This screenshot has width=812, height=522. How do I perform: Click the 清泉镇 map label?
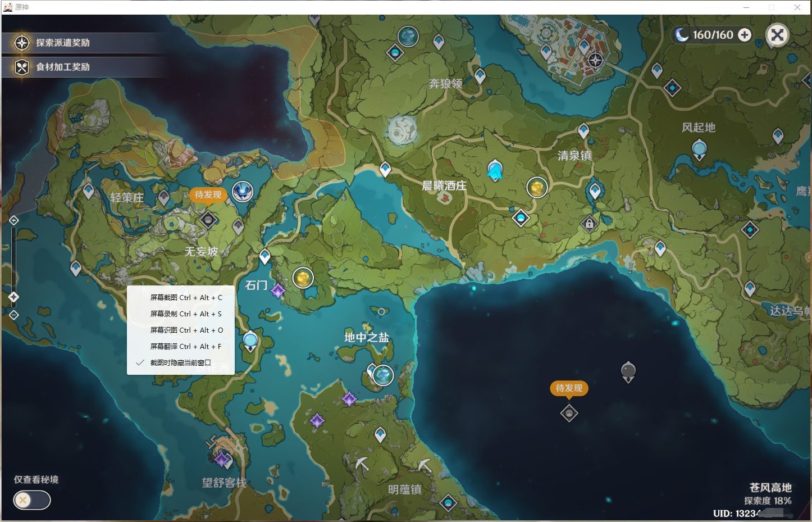[x=574, y=156]
